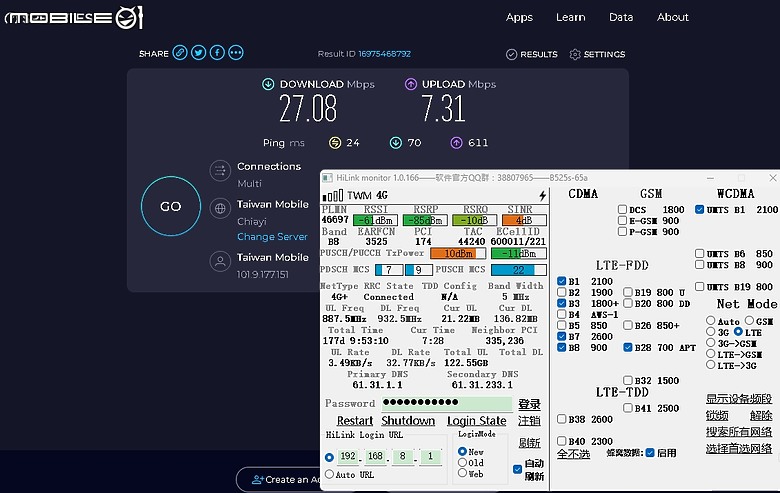Click Shutdown in HiLink monitor
Screen dimensions: 780x493
point(408,421)
